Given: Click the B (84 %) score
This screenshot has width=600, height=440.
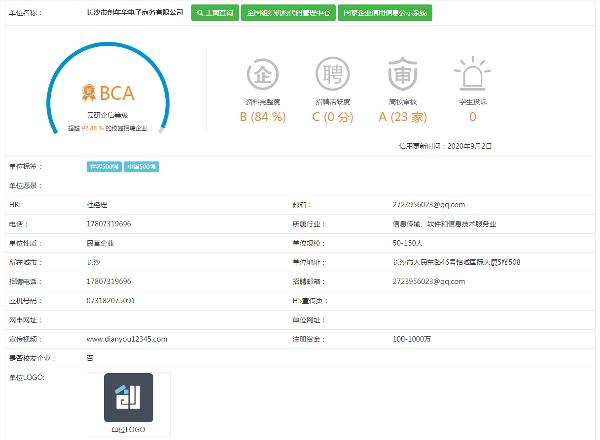Looking at the screenshot, I should tap(264, 117).
